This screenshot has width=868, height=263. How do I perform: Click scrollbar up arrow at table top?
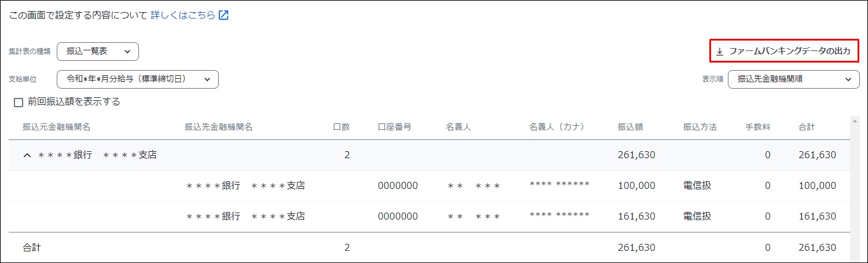pyautogui.click(x=855, y=120)
